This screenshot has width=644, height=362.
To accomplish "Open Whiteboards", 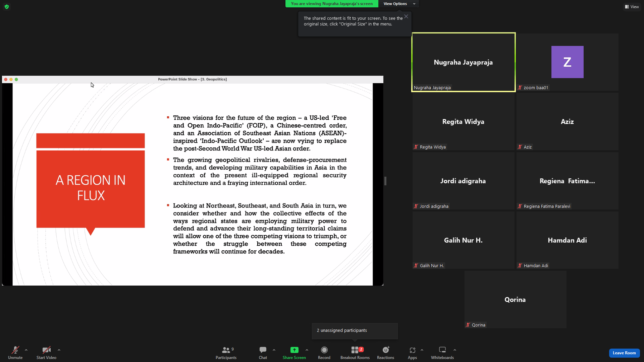I will pos(442,353).
